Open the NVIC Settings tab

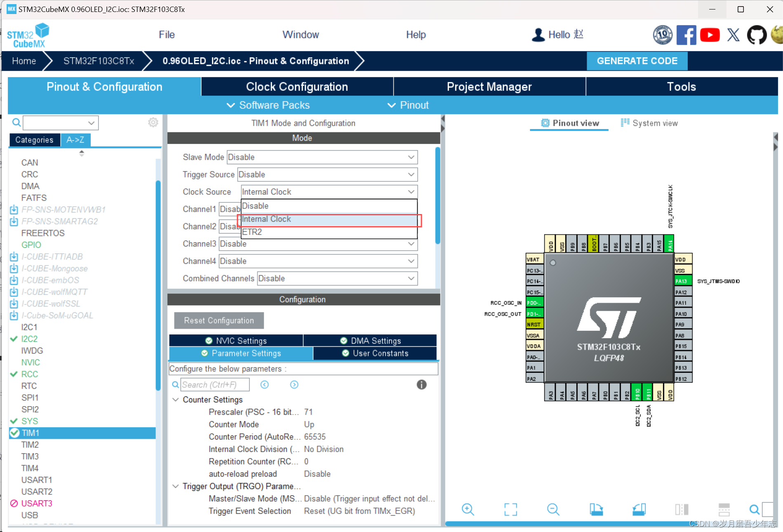236,341
